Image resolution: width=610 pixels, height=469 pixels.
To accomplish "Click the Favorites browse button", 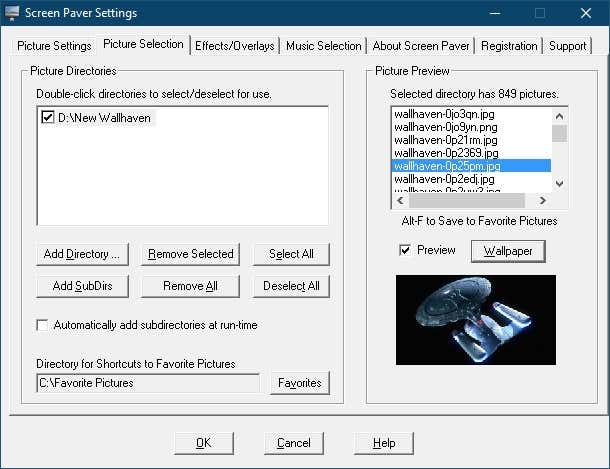I will 299,383.
